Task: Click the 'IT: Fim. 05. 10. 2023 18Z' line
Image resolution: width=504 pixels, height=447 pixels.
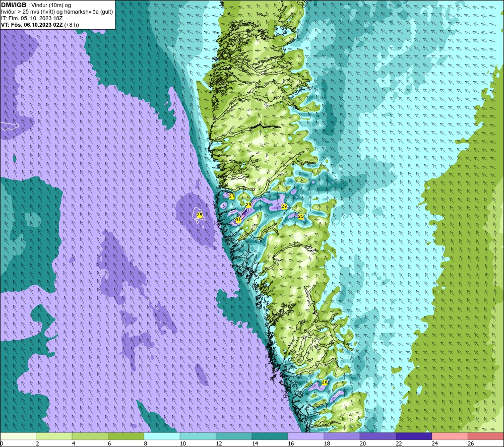Action: (32, 18)
